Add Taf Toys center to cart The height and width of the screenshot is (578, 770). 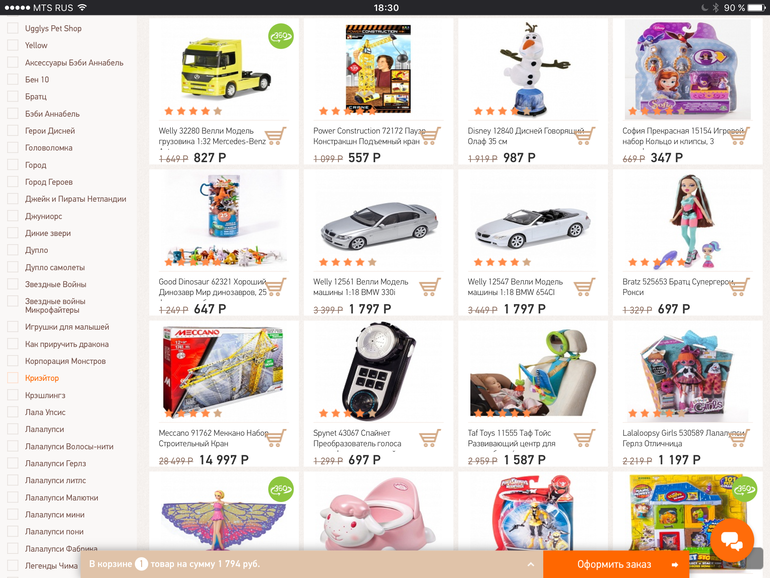tap(584, 438)
